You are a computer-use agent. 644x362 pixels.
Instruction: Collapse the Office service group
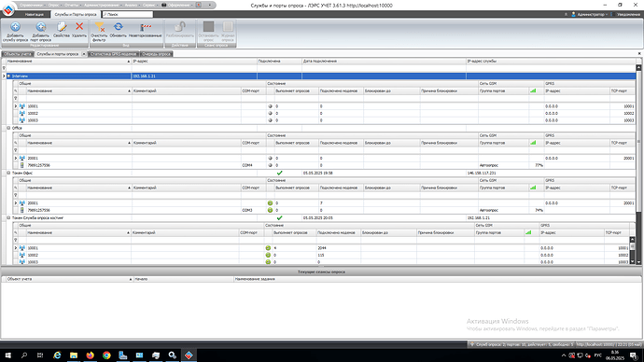pyautogui.click(x=8, y=128)
